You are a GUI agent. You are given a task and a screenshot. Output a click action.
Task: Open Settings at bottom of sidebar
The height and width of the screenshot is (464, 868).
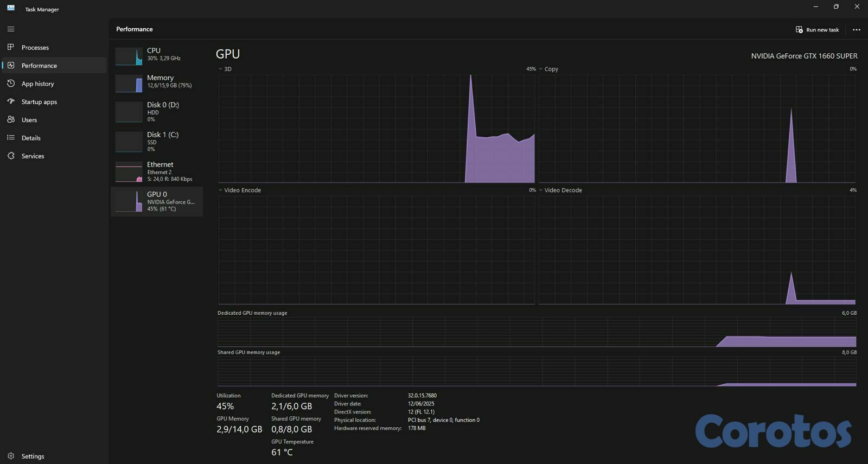coord(33,456)
